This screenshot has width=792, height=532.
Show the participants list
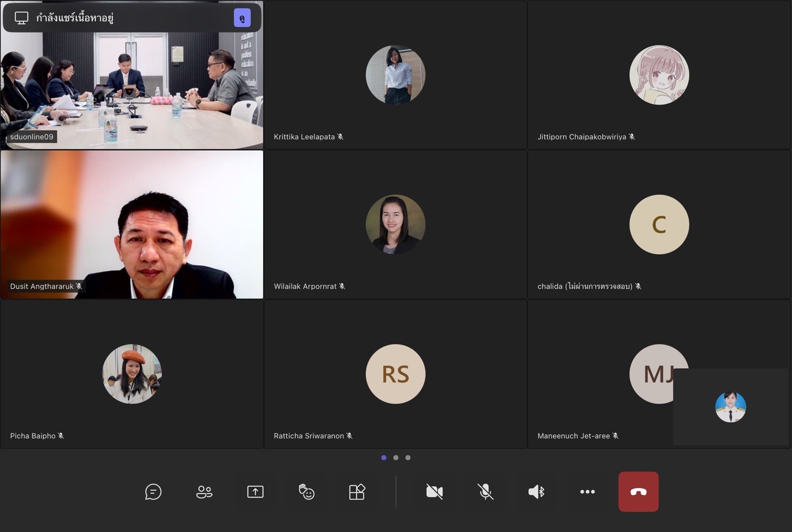coord(204,492)
